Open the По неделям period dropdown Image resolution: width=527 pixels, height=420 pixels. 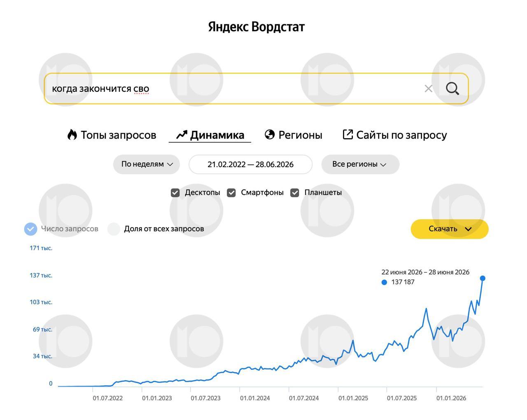tap(147, 164)
